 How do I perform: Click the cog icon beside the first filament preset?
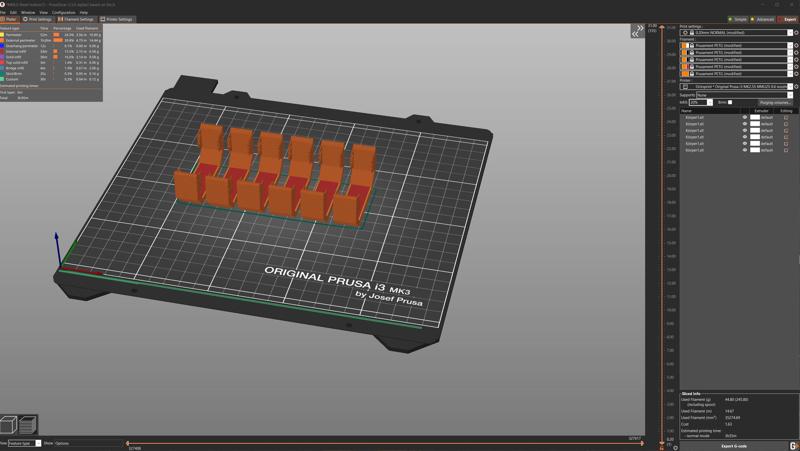point(796,45)
